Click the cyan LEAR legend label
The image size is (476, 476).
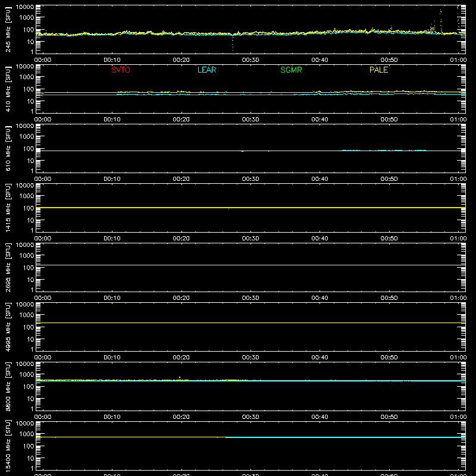tap(206, 70)
